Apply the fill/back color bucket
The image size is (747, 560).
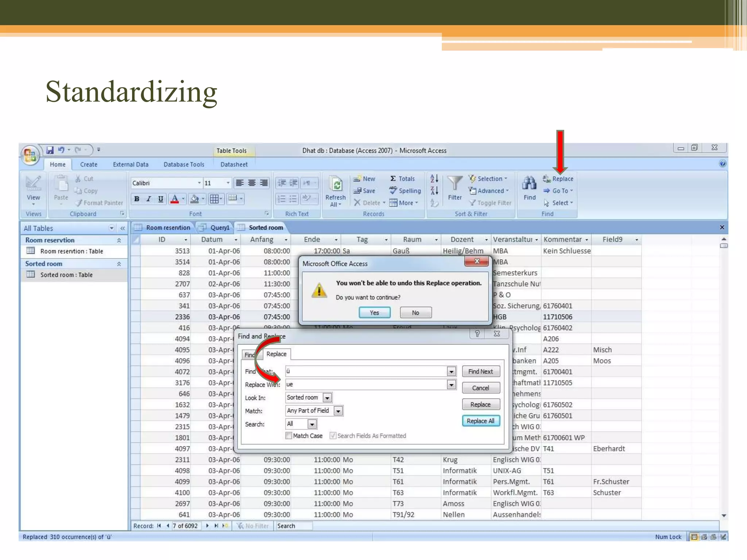(x=195, y=199)
